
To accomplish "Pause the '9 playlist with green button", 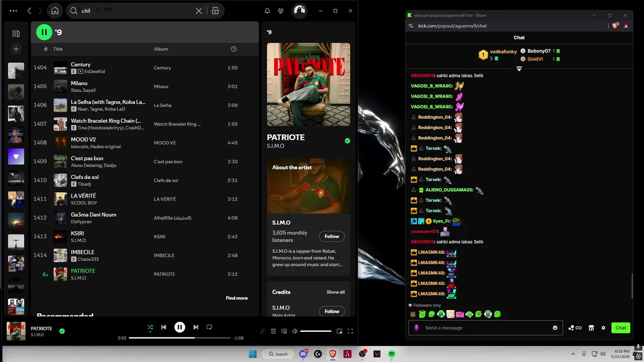I will (44, 32).
